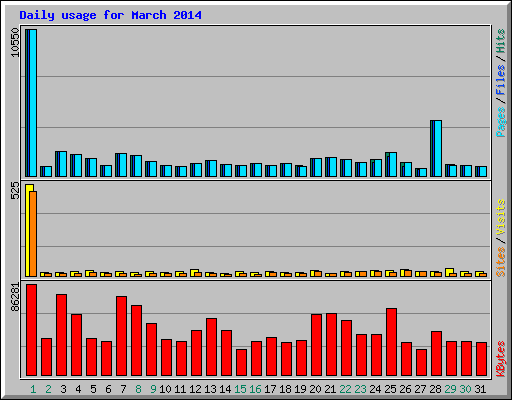Viewport: 512px width, 400px height.
Task: Click the orange sites bar for day 1
Action: (x=33, y=234)
